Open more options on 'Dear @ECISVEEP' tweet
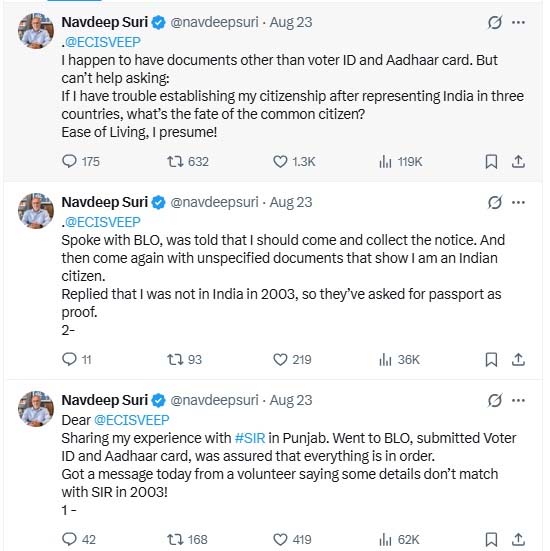Screen dimensions: 550x551 tap(518, 400)
